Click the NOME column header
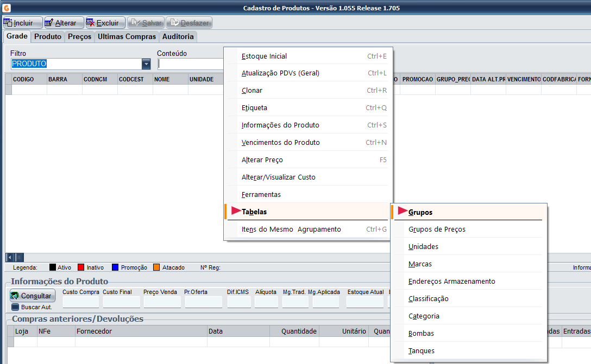 pos(171,79)
